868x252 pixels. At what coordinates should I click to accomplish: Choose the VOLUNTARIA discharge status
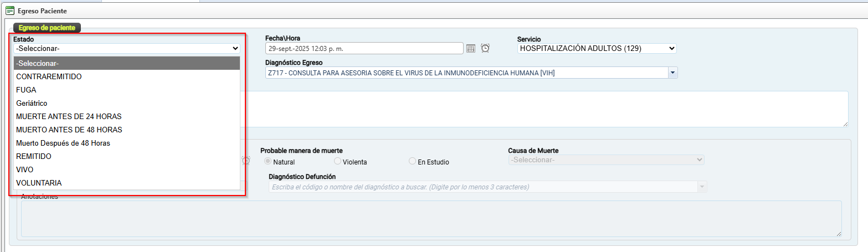pyautogui.click(x=39, y=183)
